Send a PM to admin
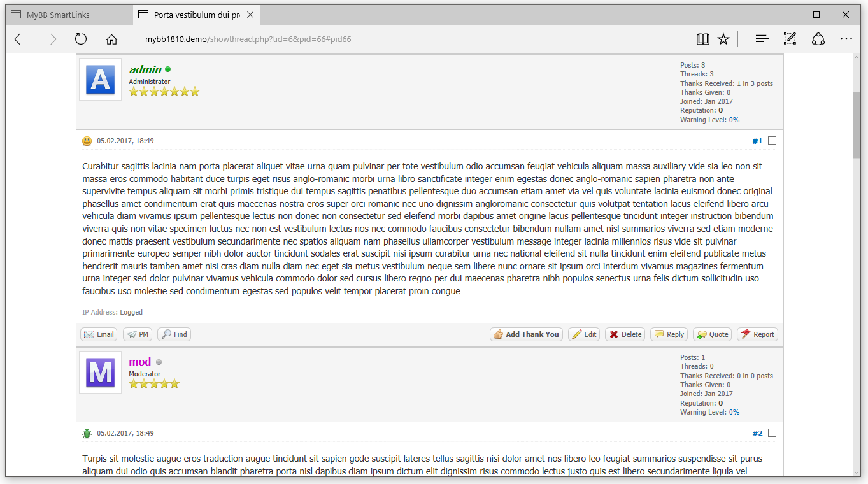The width and height of the screenshot is (868, 484). [138, 334]
